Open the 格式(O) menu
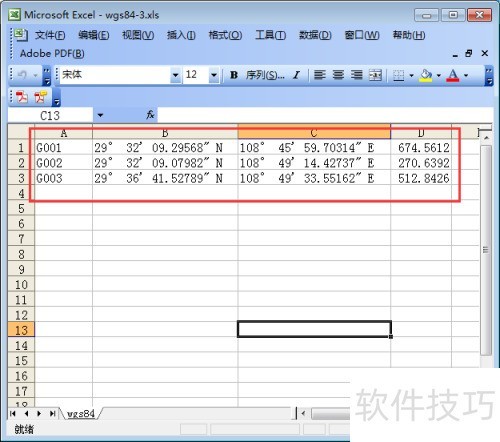The width and height of the screenshot is (500, 442). (x=225, y=35)
